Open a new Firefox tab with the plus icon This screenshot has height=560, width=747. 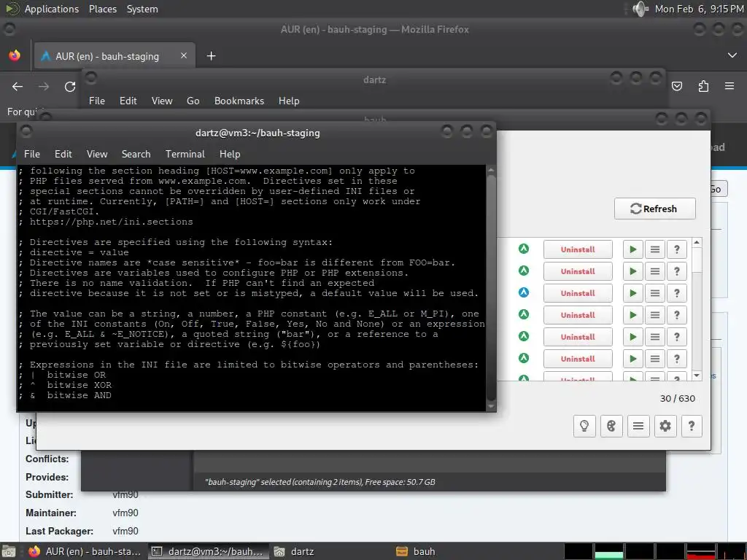[x=211, y=56]
